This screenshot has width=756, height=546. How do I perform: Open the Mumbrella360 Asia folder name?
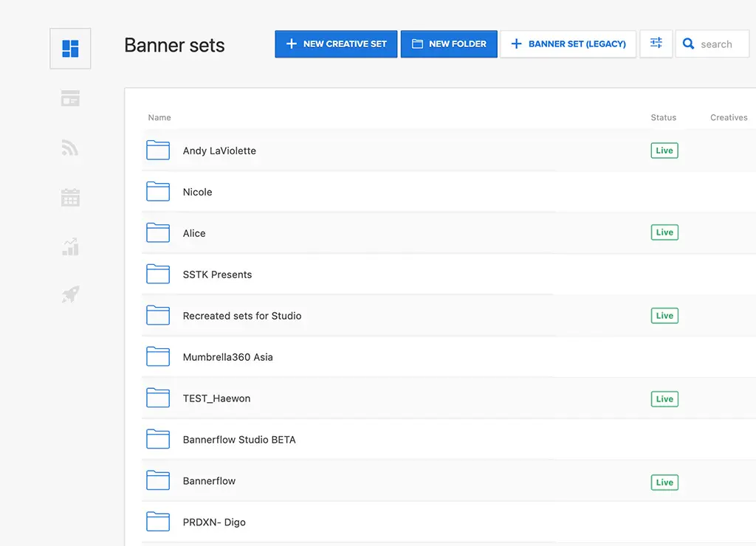tap(228, 357)
